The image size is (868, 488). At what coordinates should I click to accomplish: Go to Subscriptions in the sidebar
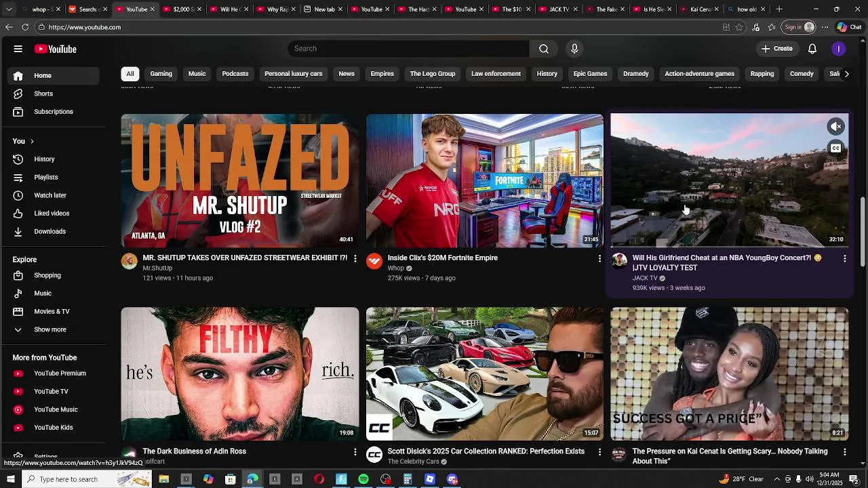tap(54, 112)
